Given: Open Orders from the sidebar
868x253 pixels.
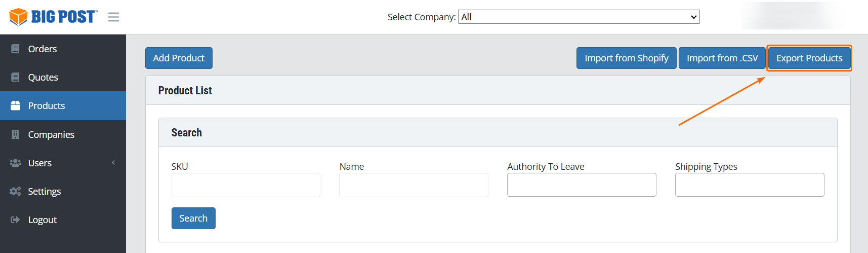Looking at the screenshot, I should pyautogui.click(x=43, y=49).
